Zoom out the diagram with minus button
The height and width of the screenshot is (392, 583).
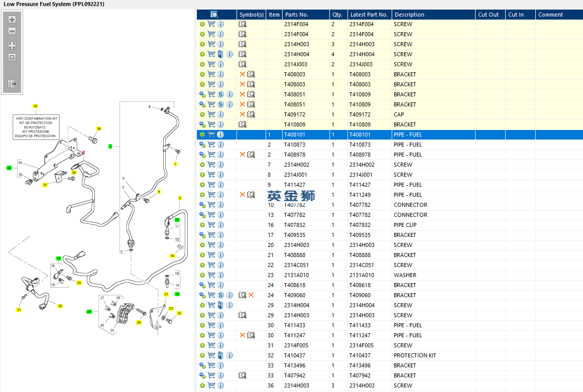click(12, 31)
